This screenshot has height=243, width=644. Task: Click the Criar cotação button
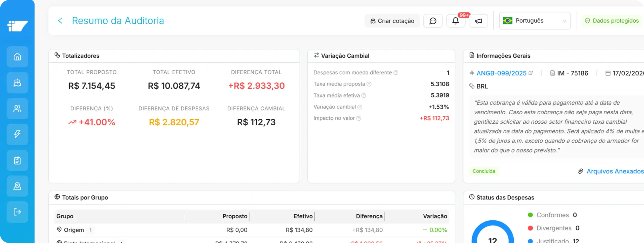(392, 21)
